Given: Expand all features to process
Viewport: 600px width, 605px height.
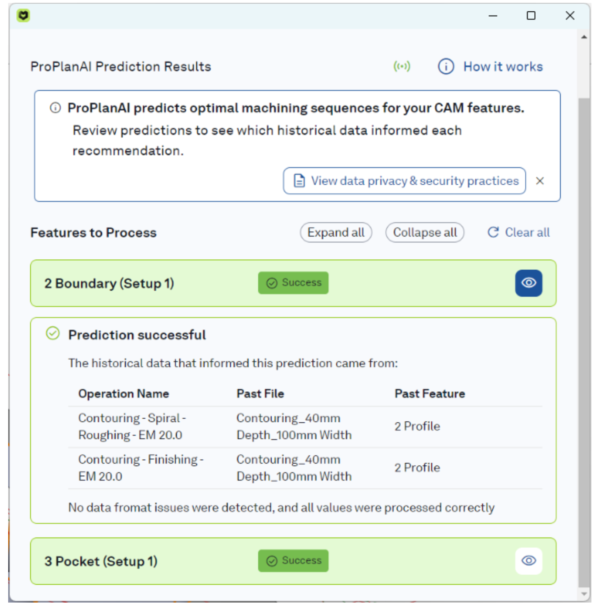Looking at the screenshot, I should pos(336,232).
